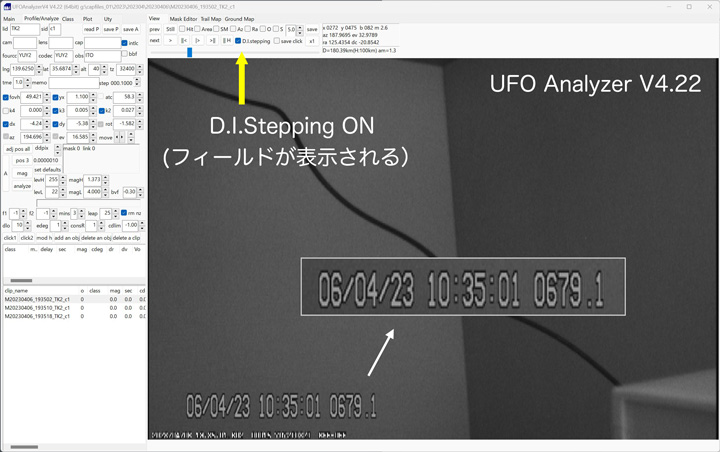Click the S value 5.0 spinner arrows

point(300,30)
